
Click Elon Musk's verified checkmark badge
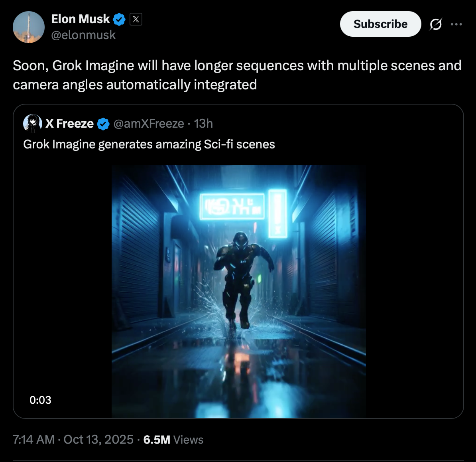click(x=119, y=18)
